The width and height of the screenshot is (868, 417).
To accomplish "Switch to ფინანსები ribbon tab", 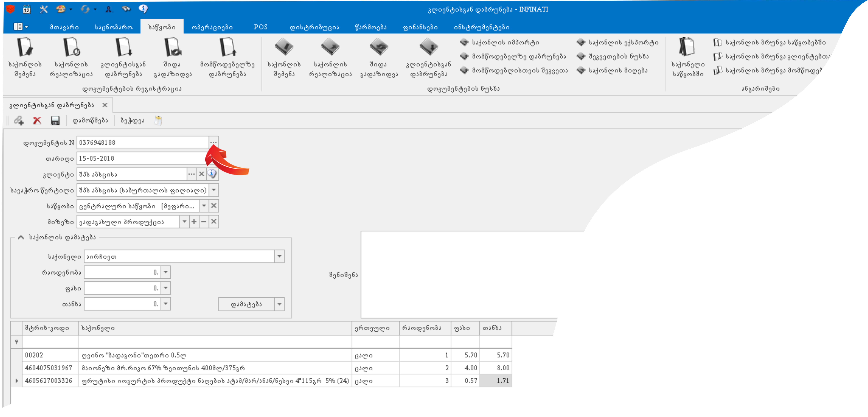I will tap(420, 27).
